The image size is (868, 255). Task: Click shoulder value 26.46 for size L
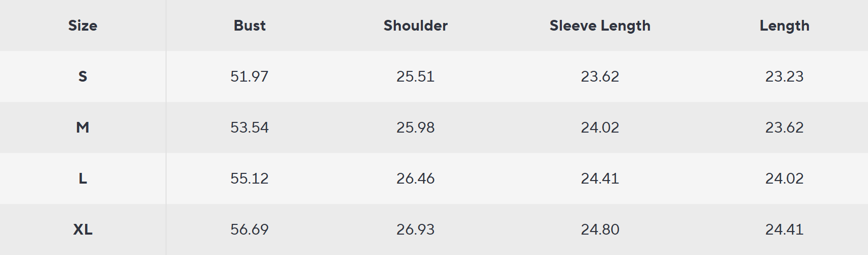[416, 178]
